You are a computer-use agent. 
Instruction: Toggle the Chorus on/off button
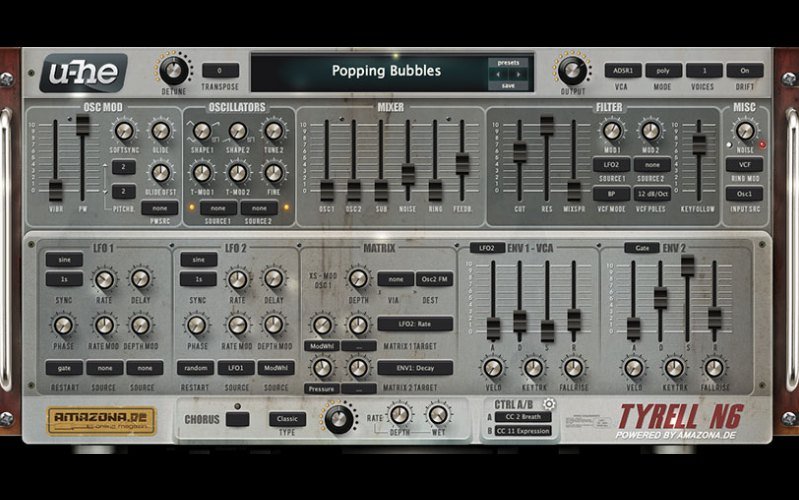pyautogui.click(x=237, y=419)
